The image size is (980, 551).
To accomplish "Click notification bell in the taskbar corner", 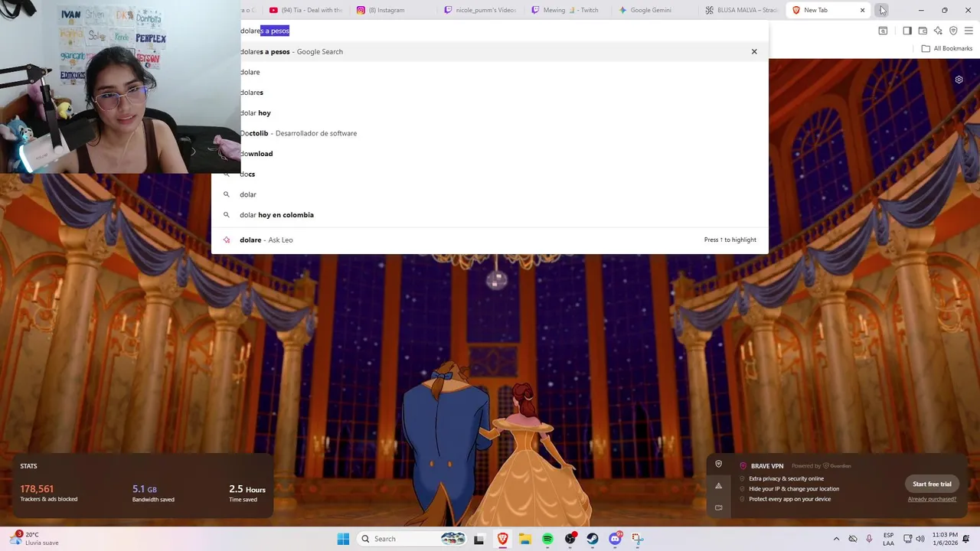I will (x=968, y=539).
